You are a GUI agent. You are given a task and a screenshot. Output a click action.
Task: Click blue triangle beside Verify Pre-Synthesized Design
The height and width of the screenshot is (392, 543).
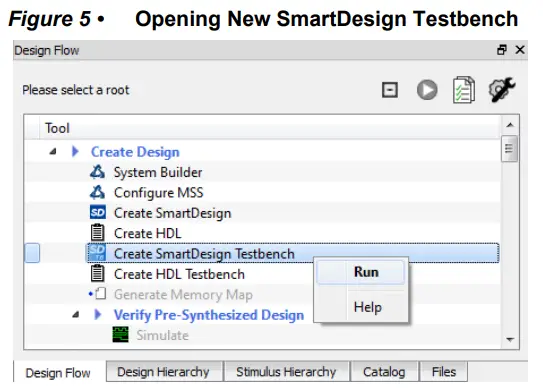pos(98,314)
